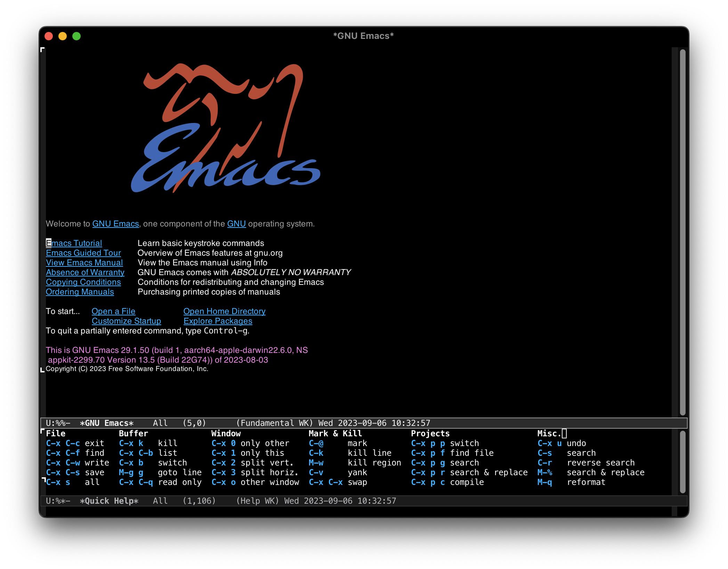Click the C-@ mark entry
This screenshot has width=728, height=569.
338,443
